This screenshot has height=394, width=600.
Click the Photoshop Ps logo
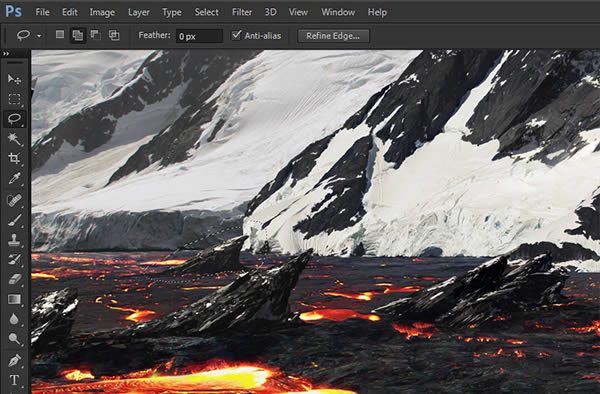coord(13,11)
